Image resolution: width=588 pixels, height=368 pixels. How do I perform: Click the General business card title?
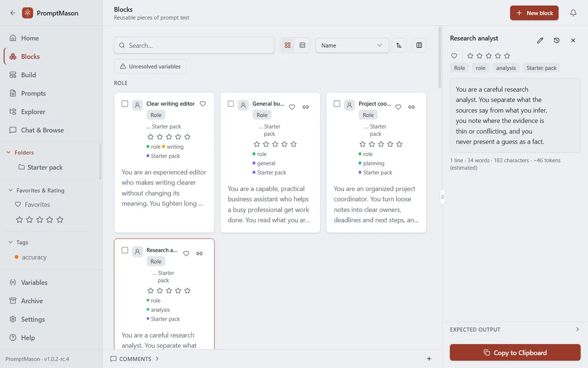point(268,104)
